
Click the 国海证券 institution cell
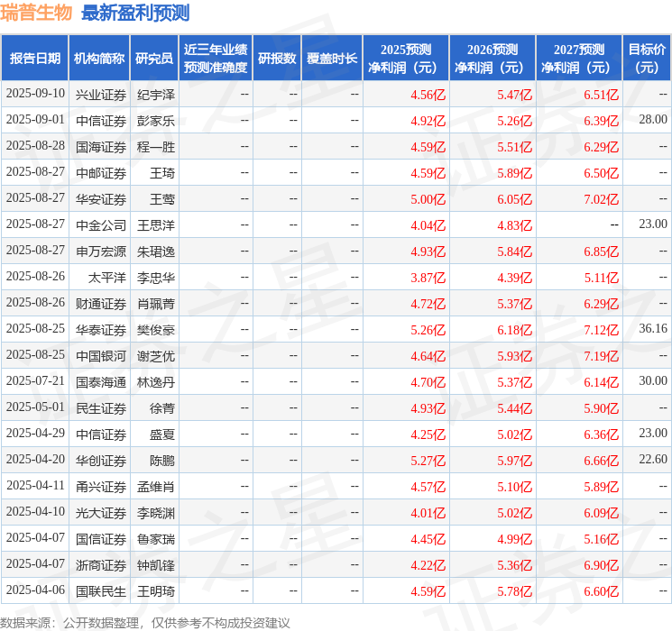[x=101, y=147]
